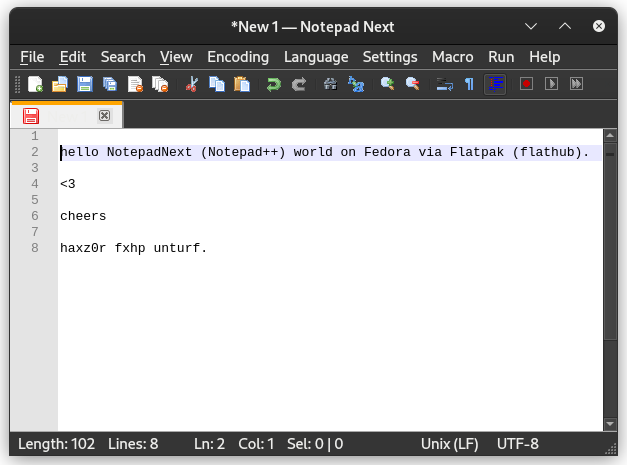Open the Language menu
The width and height of the screenshot is (627, 465).
(316, 57)
